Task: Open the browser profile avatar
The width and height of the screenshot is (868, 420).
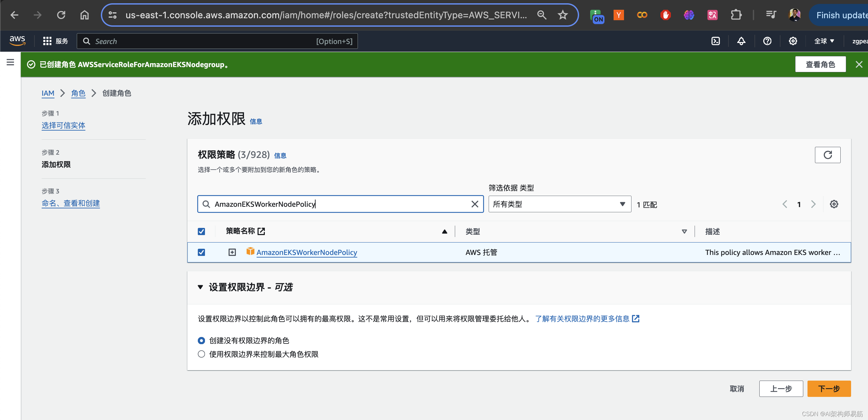Action: click(794, 15)
